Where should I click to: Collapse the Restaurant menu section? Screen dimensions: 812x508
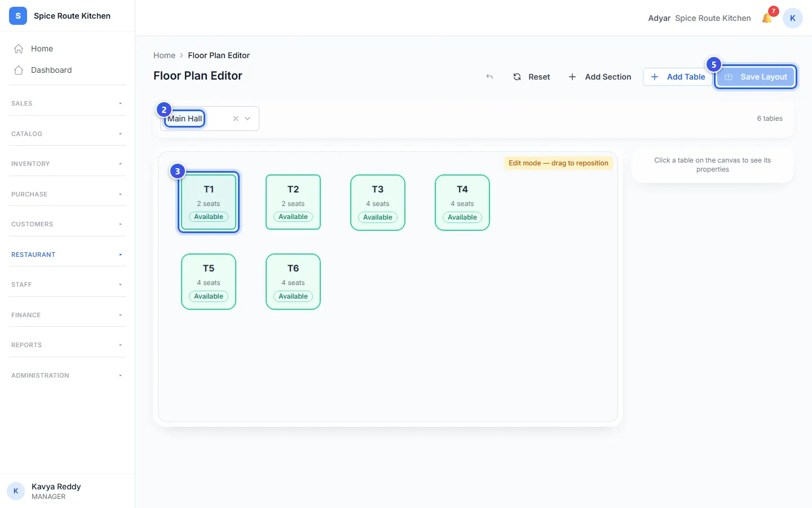pos(68,255)
